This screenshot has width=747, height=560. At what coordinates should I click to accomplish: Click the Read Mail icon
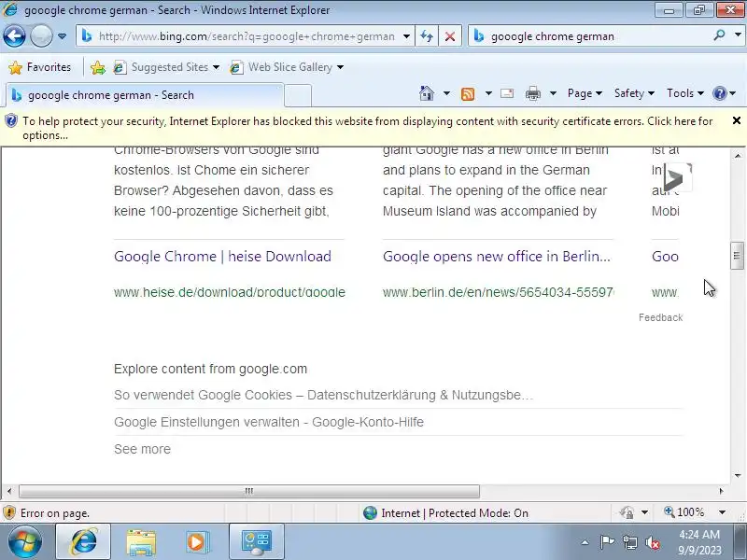click(507, 93)
